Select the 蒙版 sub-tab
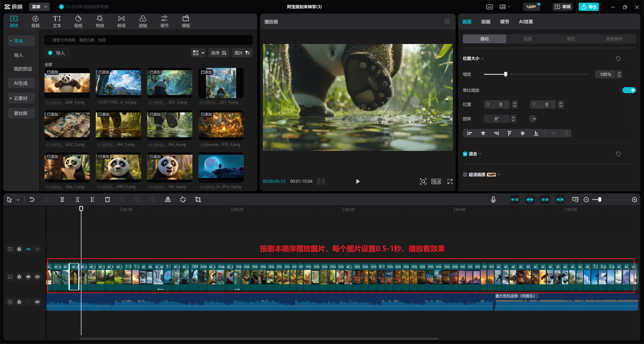This screenshot has width=644, height=344. (571, 39)
